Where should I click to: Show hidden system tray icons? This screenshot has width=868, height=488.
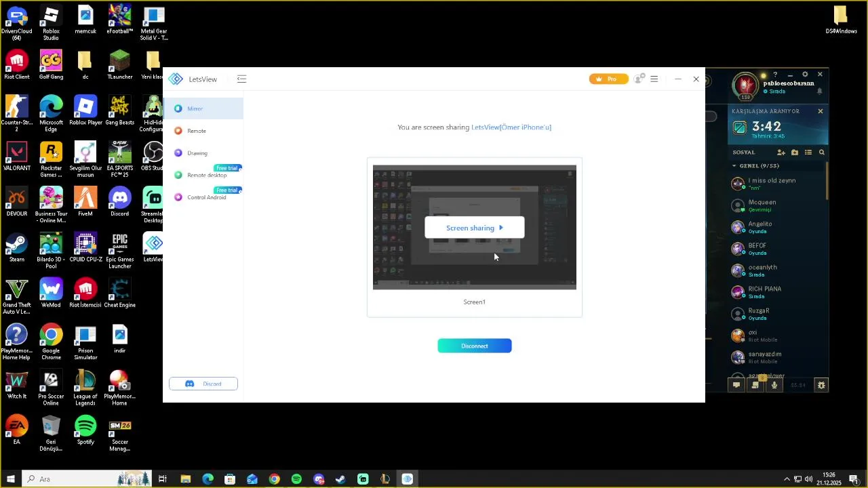pyautogui.click(x=787, y=479)
